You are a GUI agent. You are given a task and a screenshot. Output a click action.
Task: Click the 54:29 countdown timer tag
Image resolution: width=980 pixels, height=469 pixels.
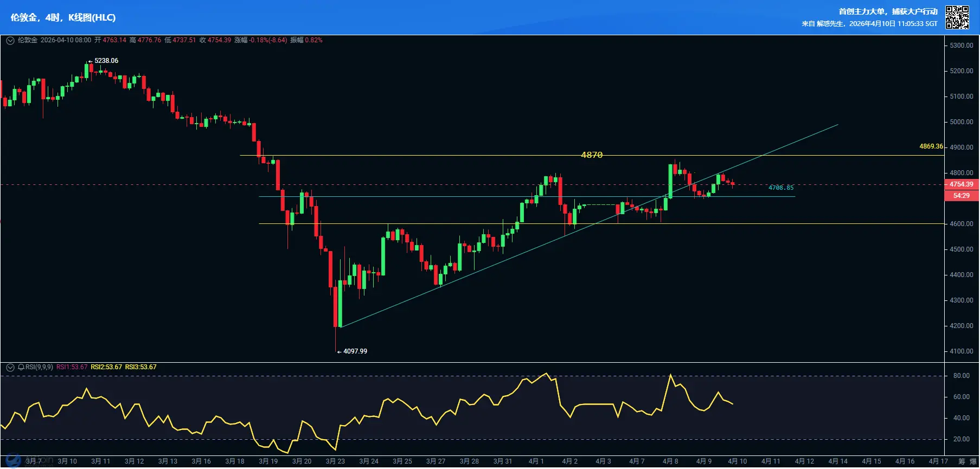962,196
